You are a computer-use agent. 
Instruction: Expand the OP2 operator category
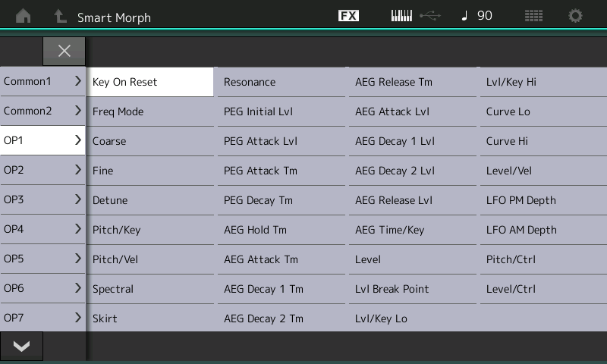[42, 170]
